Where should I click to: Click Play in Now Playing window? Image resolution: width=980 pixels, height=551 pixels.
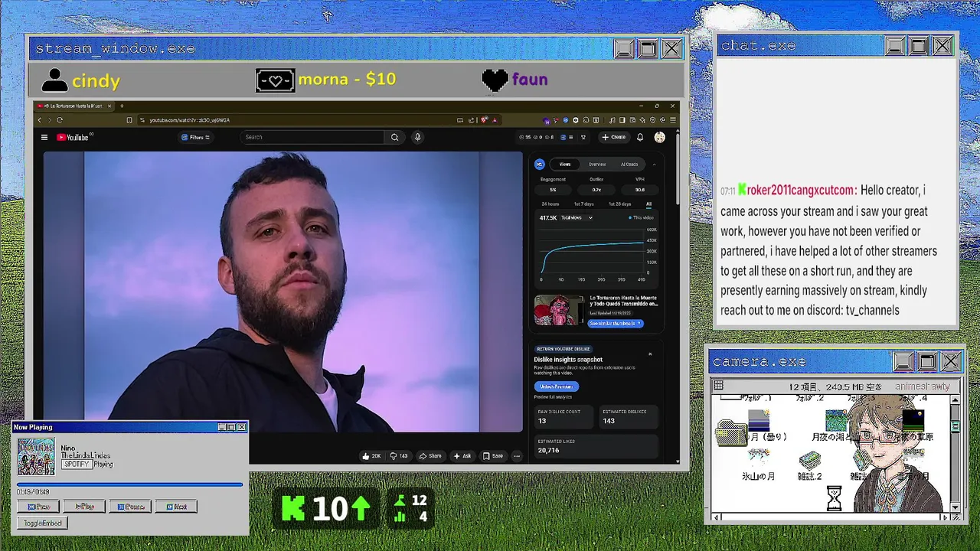[x=84, y=507]
